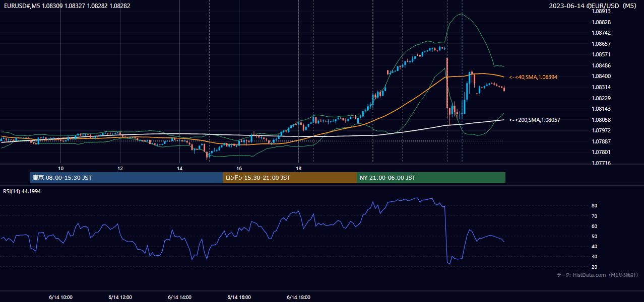
Task: Click the price chart hour marker 16
Action: point(239,168)
